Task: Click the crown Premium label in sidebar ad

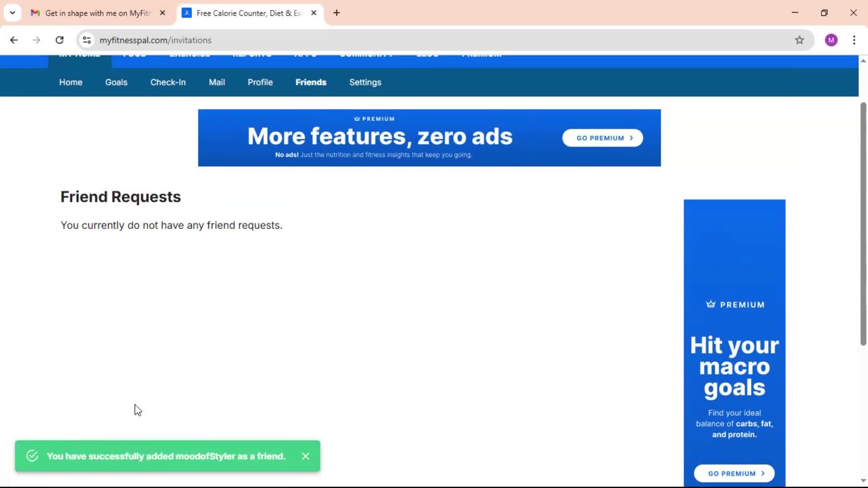Action: pyautogui.click(x=735, y=305)
